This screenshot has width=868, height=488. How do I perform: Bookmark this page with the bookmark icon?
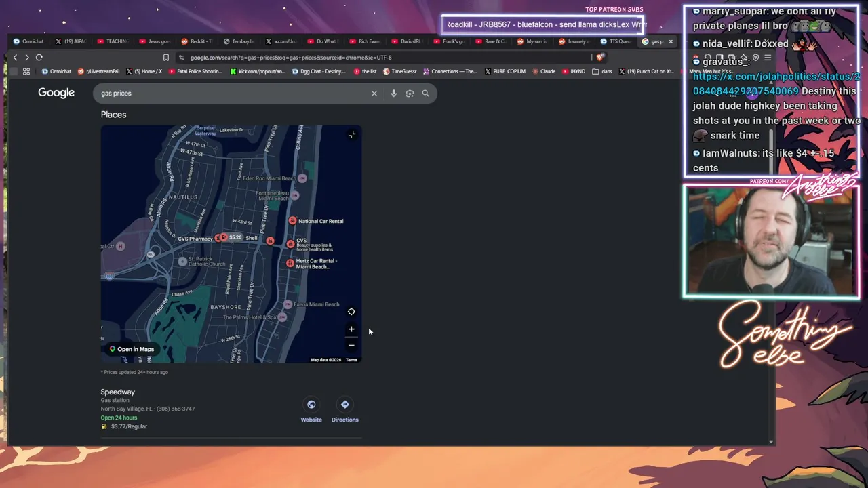[x=165, y=58]
